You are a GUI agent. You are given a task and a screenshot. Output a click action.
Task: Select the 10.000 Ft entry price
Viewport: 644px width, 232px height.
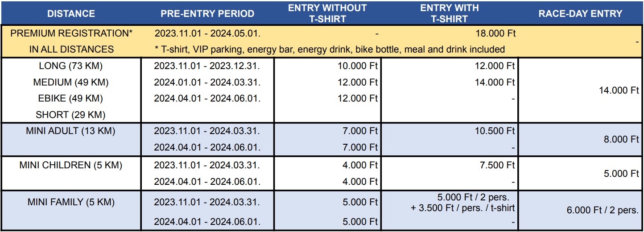(x=358, y=66)
